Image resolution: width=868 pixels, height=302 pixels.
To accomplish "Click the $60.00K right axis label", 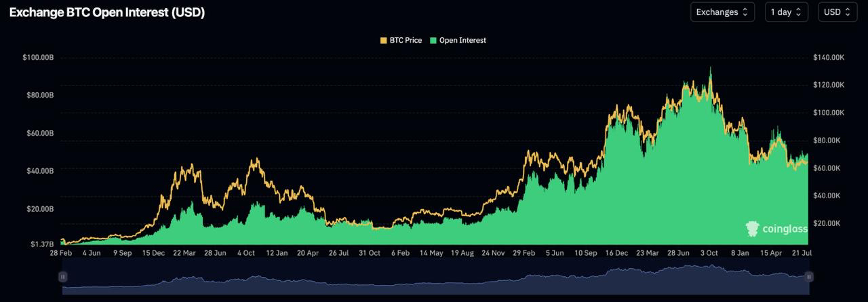I will (x=827, y=168).
